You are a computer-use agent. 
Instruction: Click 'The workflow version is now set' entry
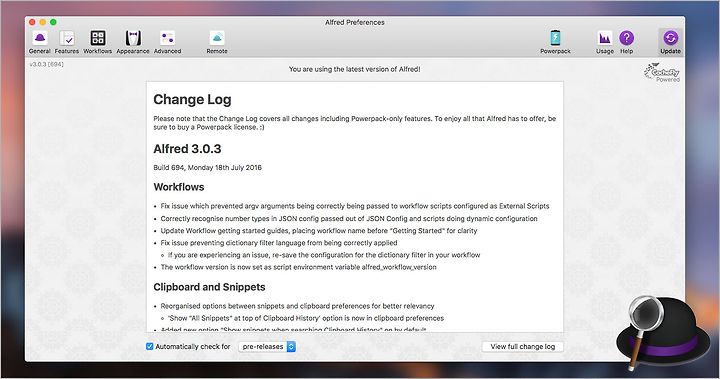point(298,267)
